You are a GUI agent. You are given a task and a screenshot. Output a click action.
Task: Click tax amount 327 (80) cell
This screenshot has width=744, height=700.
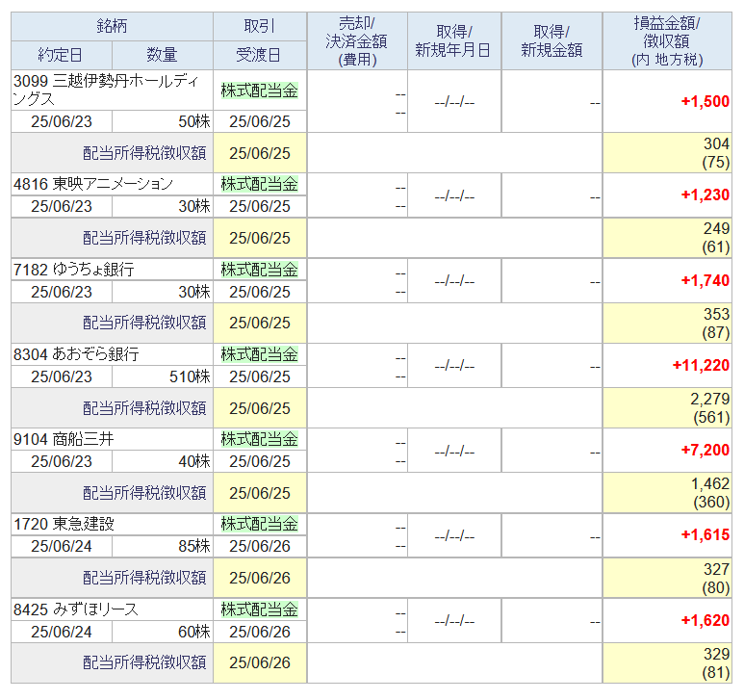click(x=667, y=578)
